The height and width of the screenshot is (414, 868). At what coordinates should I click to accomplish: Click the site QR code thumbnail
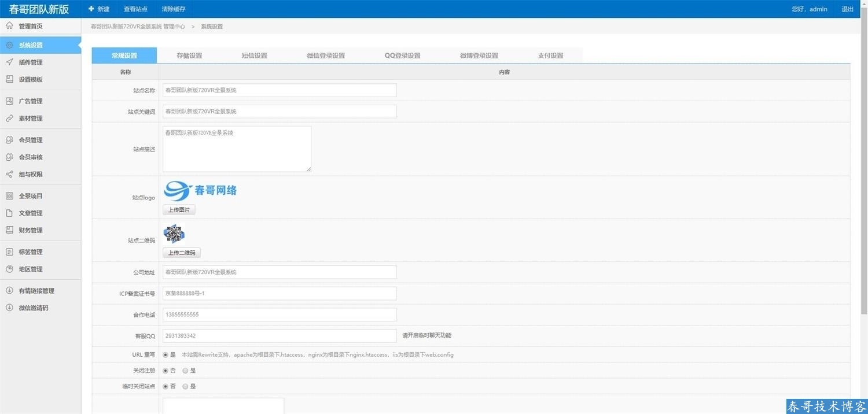pos(174,234)
